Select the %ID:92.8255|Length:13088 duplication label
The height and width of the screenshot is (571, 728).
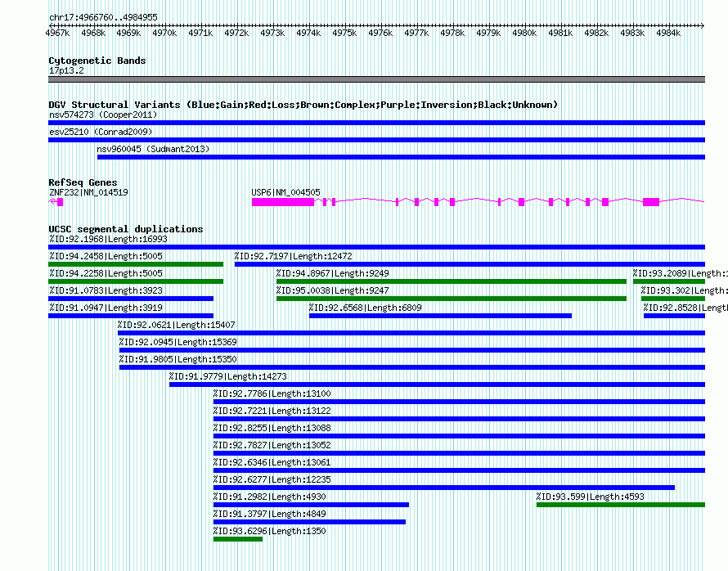pos(272,428)
